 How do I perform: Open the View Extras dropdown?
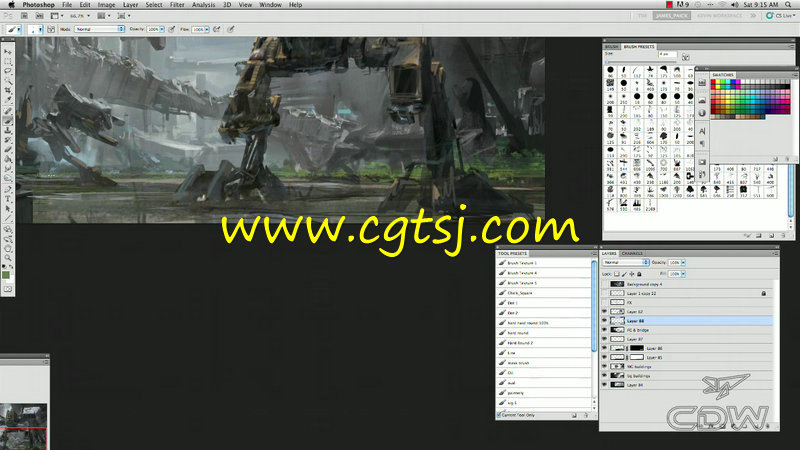[x=56, y=16]
